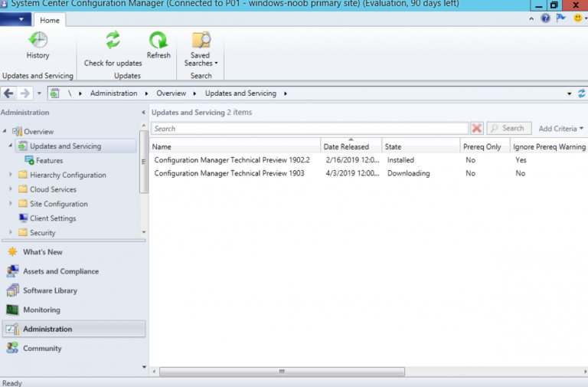Go back with the back arrow
This screenshot has width=588, height=387.
point(8,93)
